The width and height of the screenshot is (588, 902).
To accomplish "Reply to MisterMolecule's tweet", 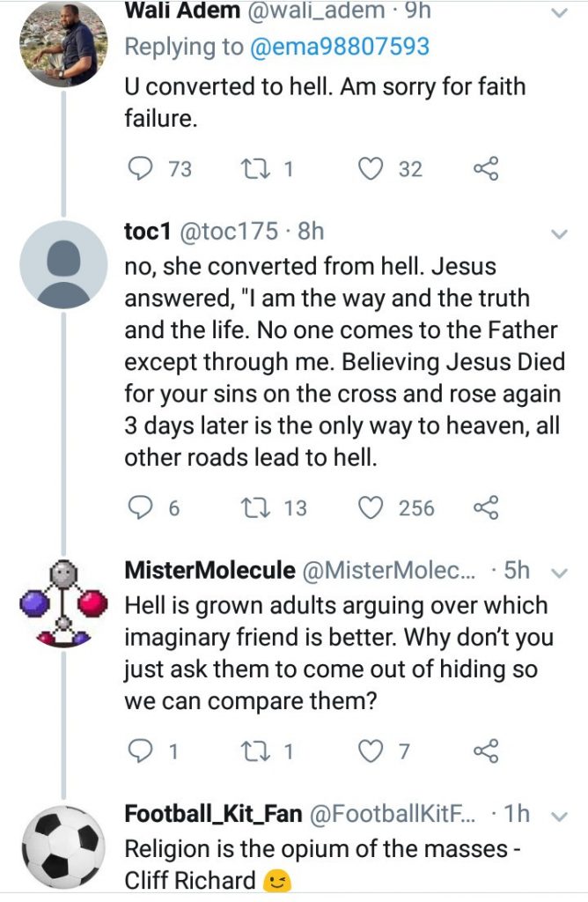I will 140,751.
